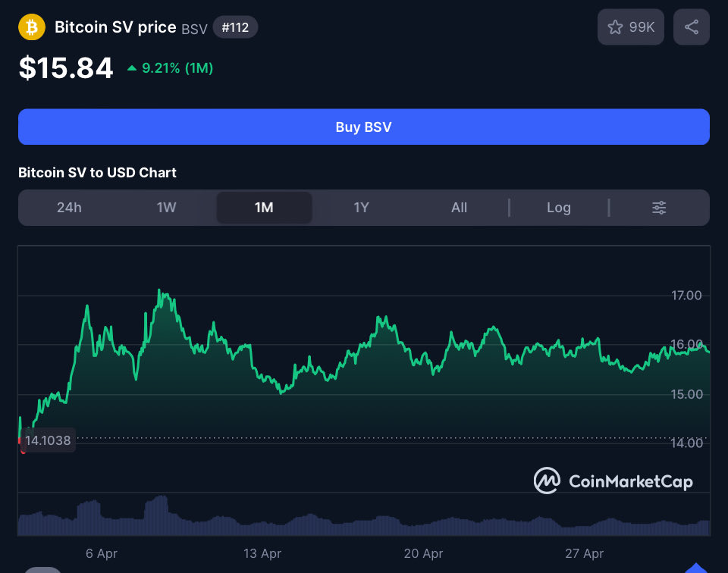The height and width of the screenshot is (573, 728).
Task: Click the Bitcoin SV price title
Action: (115, 27)
